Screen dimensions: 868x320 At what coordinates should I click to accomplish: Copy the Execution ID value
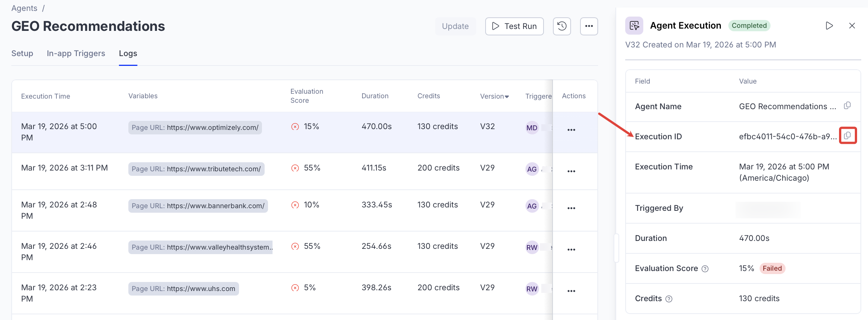(847, 136)
